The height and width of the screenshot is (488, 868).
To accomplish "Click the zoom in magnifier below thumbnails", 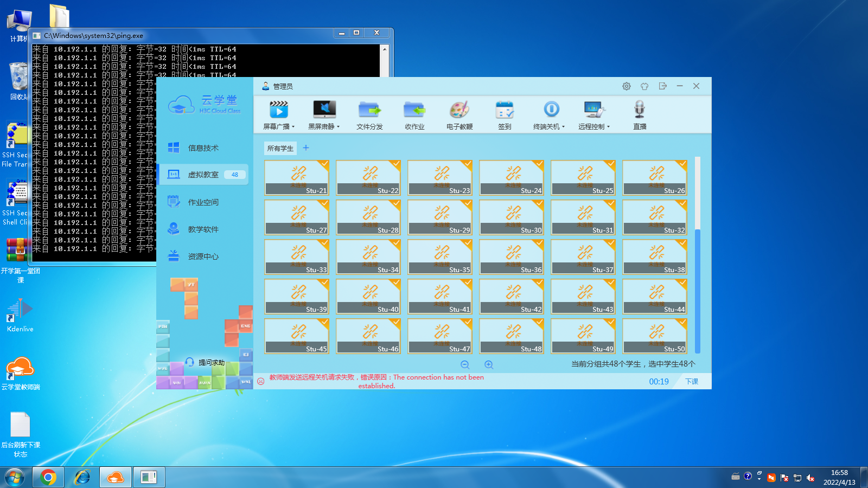I will [x=489, y=365].
